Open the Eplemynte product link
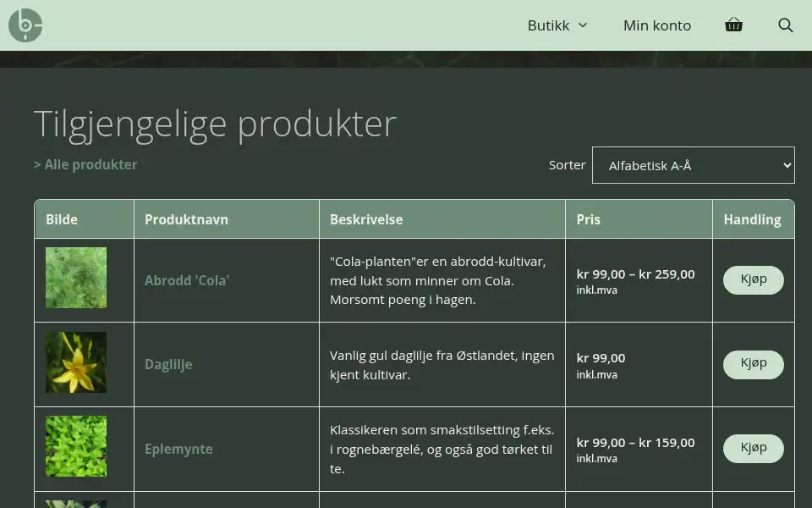 (x=178, y=449)
